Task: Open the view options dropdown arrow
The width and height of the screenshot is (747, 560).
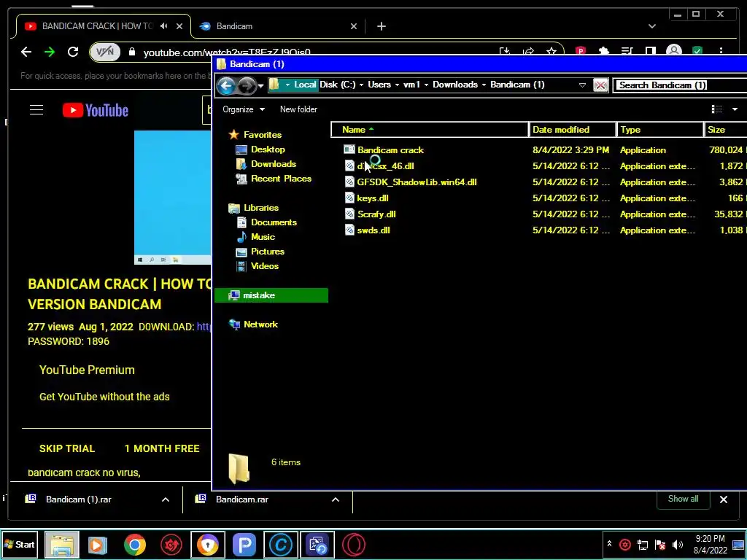Action: click(735, 109)
